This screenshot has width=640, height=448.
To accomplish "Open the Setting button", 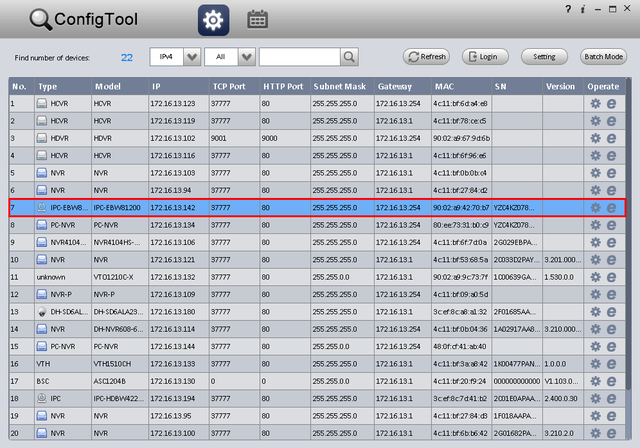I will coord(544,57).
